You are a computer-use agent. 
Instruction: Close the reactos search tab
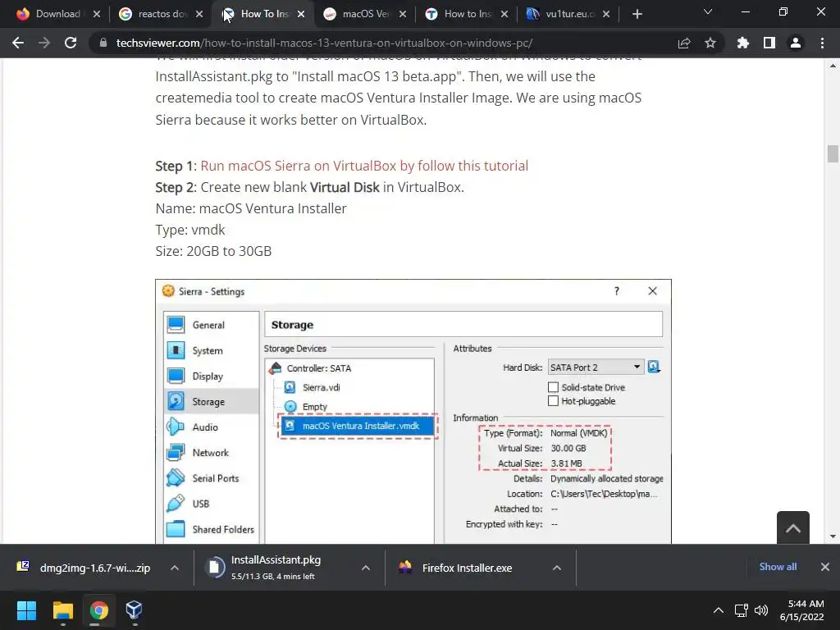point(199,14)
